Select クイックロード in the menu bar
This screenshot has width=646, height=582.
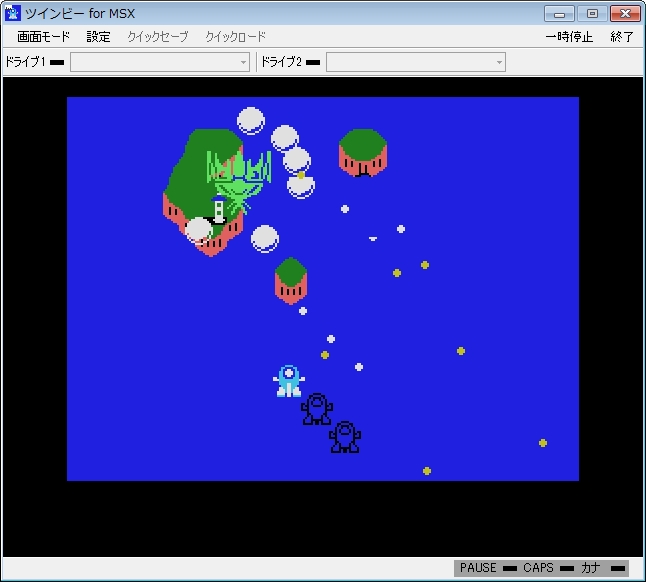click(236, 37)
